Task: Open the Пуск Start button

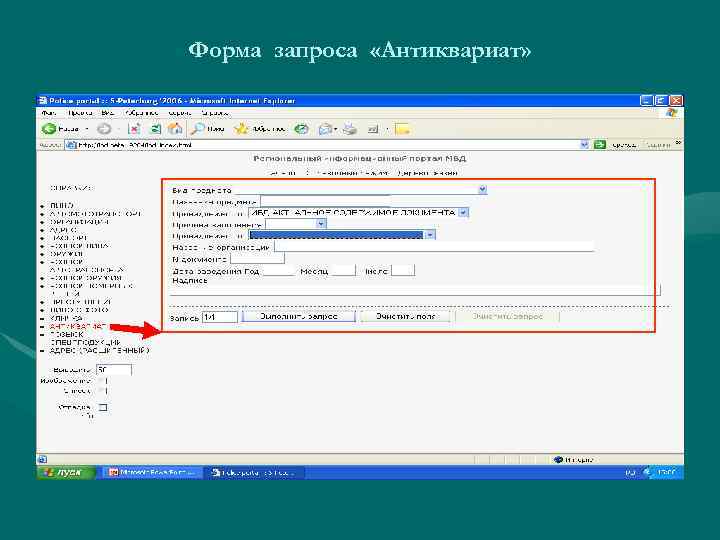Action: coord(67,472)
